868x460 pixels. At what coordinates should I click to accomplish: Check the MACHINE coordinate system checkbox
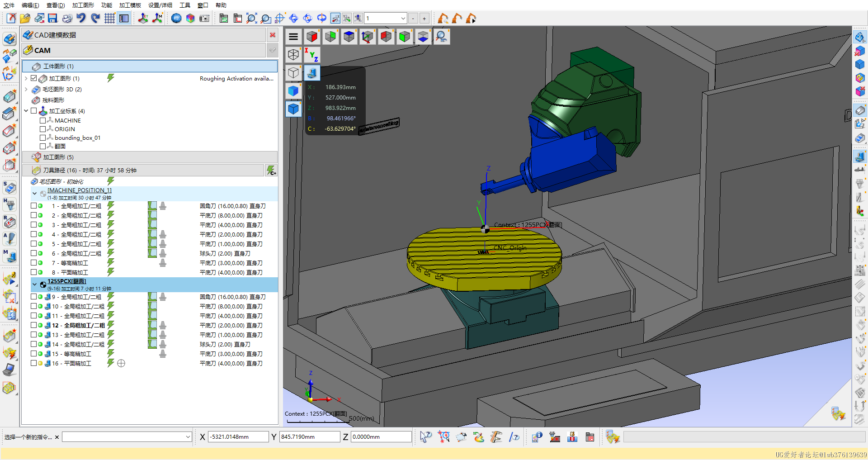(x=42, y=120)
